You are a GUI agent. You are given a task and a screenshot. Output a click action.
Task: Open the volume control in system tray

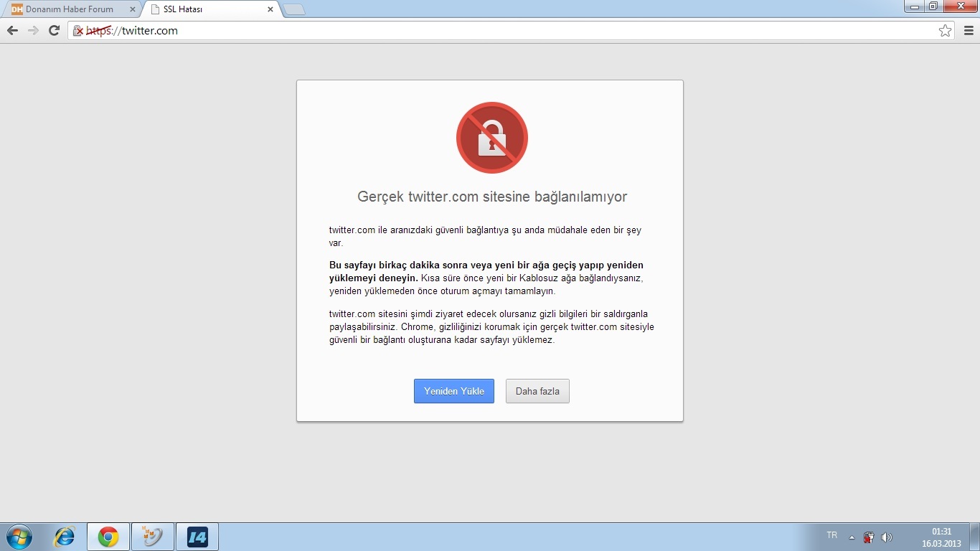coord(886,535)
